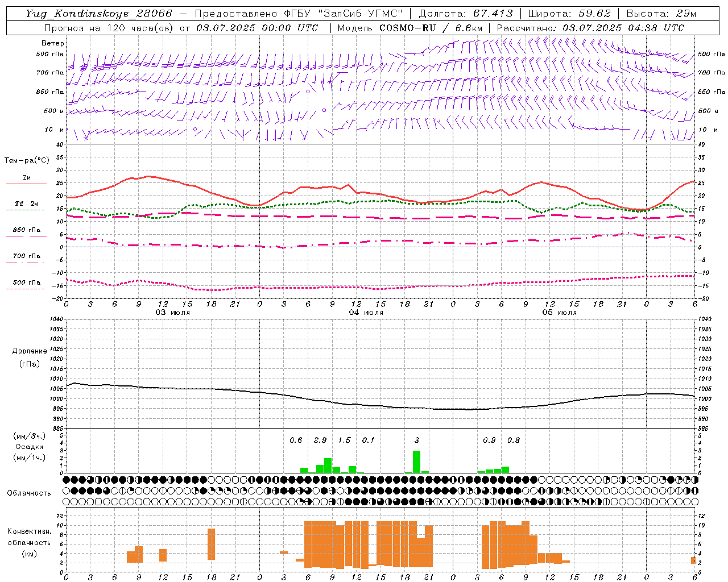Click the 0.1 precipitation total value
The height and width of the screenshot is (582, 728).
(369, 440)
